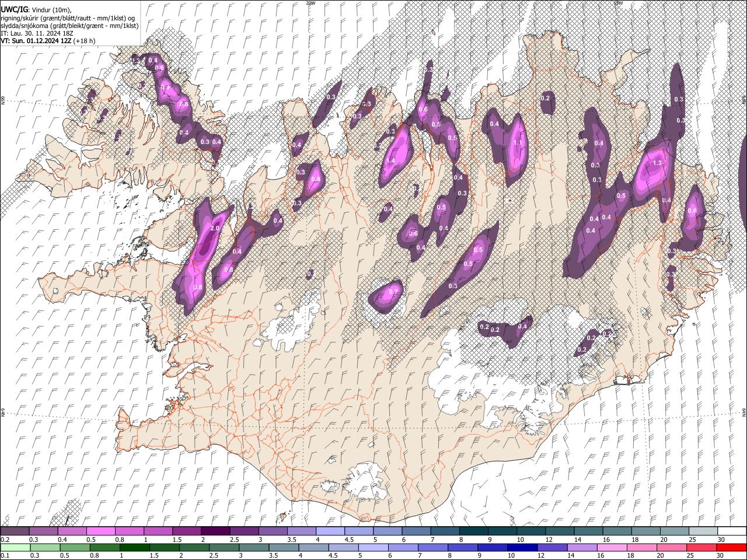Pick the darkest purple 2–2.5 legend swatch
This screenshot has width=747, height=560.
tap(215, 531)
